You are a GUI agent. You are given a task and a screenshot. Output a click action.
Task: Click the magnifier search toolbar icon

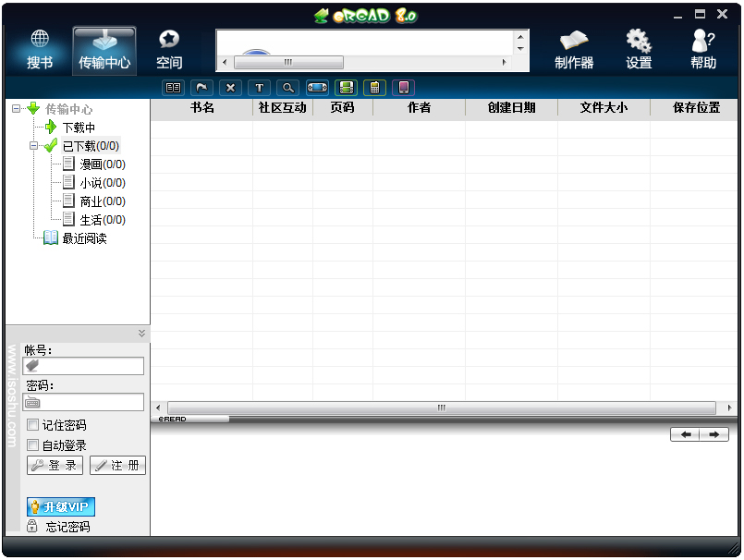(x=287, y=88)
